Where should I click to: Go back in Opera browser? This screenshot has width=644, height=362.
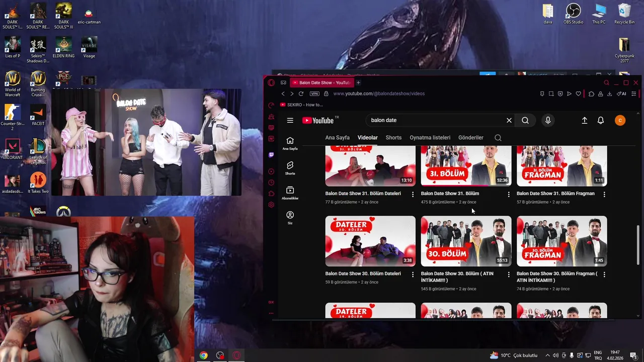tap(283, 94)
